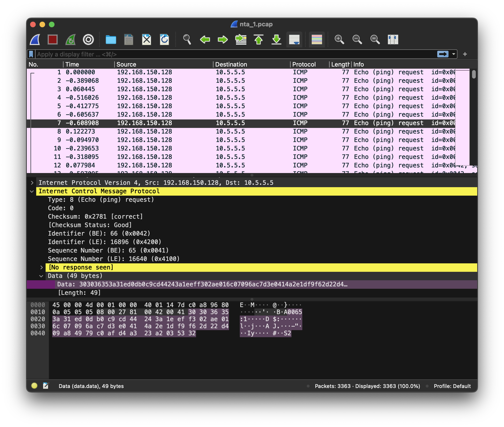Sort by the Info column header
Viewport: 504px width, 427px height.
414,64
